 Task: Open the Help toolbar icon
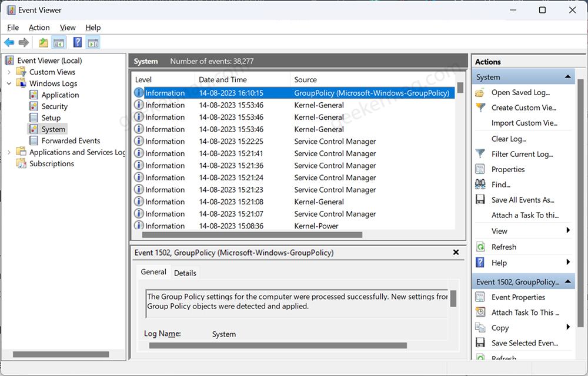[x=77, y=42]
